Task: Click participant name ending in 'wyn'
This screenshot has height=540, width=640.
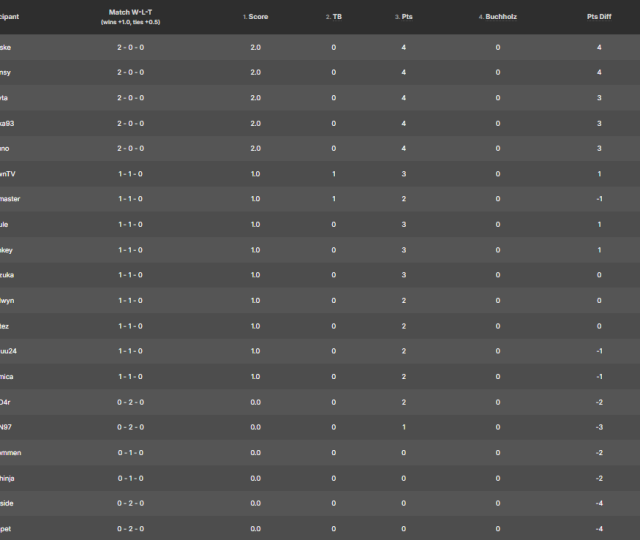Action: tap(7, 300)
